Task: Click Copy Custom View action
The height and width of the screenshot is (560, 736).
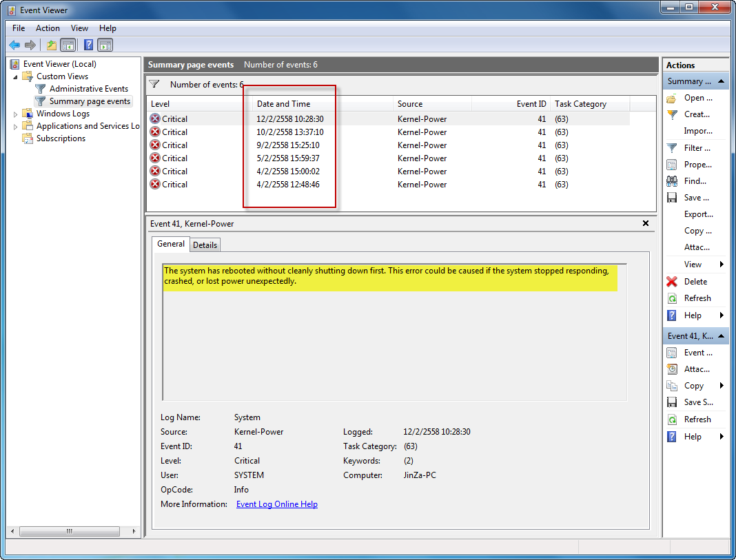Action: coord(698,231)
